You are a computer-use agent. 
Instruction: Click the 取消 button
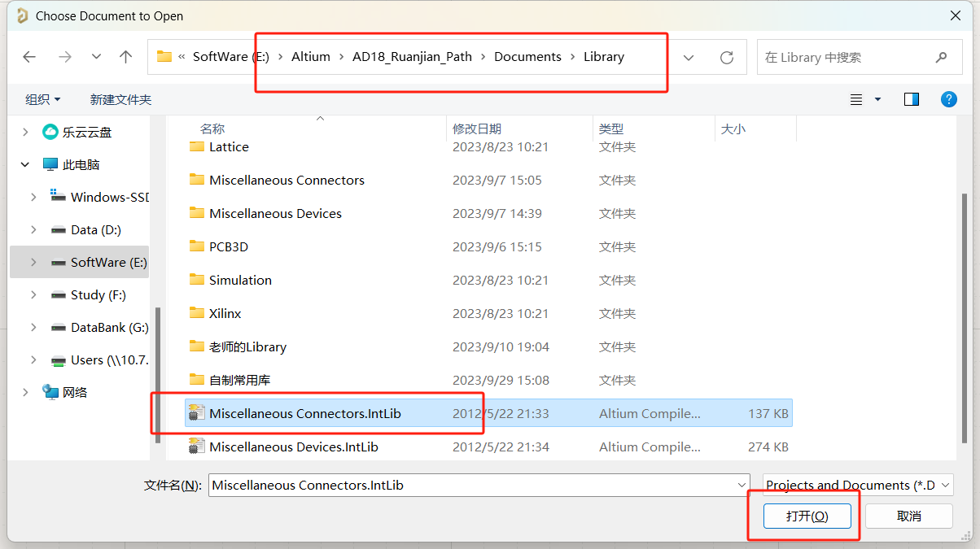pyautogui.click(x=908, y=516)
